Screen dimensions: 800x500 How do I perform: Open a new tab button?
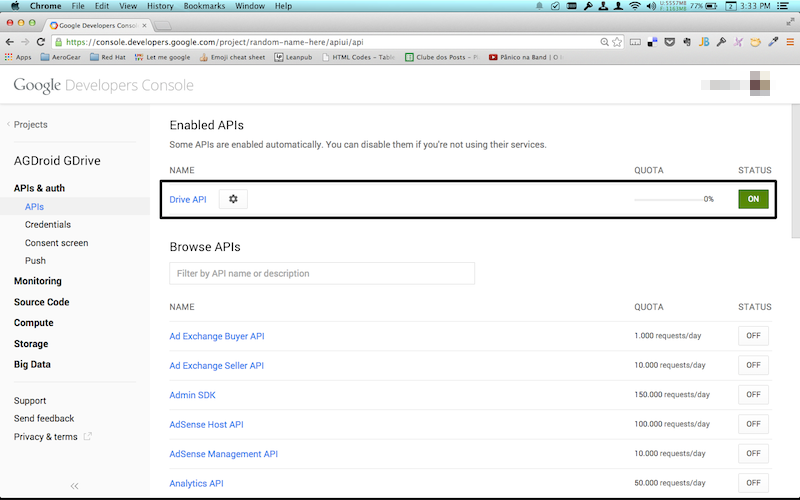point(163,26)
